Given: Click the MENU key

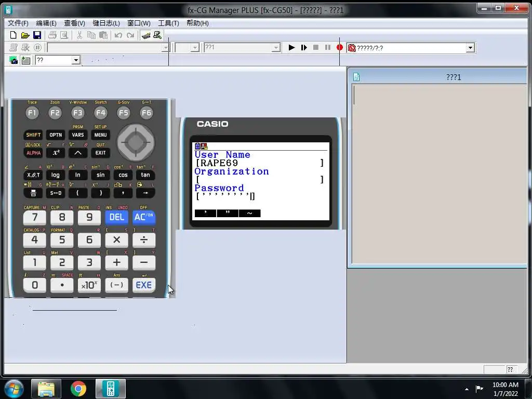Looking at the screenshot, I should coord(100,135).
